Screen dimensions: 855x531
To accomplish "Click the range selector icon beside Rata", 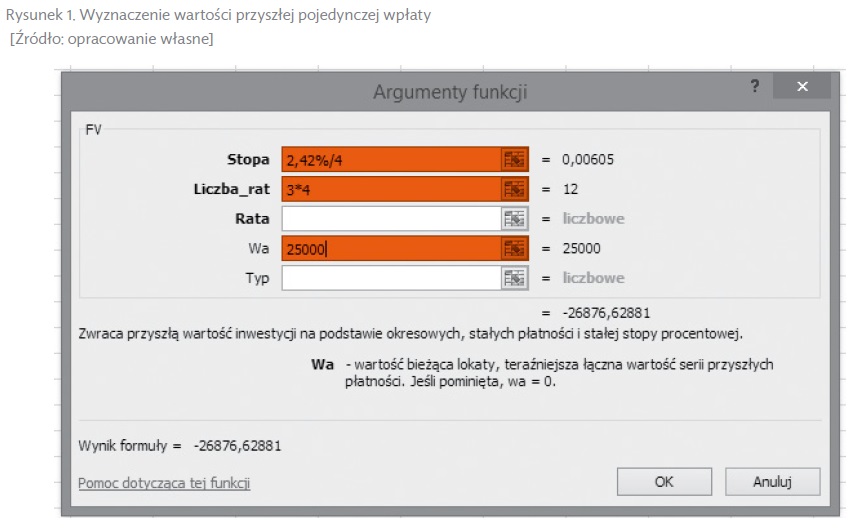I will pyautogui.click(x=514, y=219).
